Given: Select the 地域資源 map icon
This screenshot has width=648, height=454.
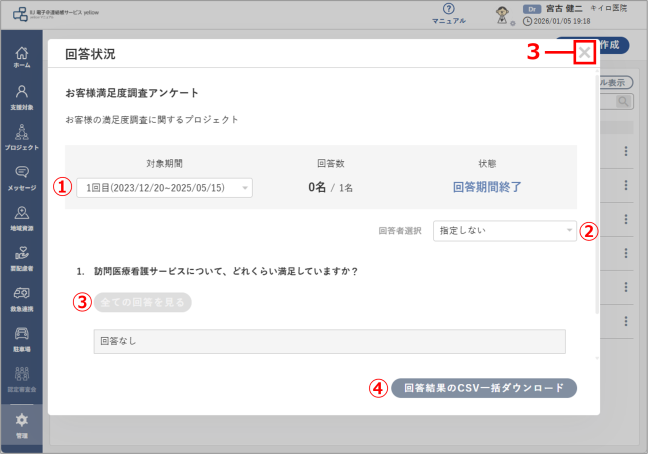Looking at the screenshot, I should (21, 219).
